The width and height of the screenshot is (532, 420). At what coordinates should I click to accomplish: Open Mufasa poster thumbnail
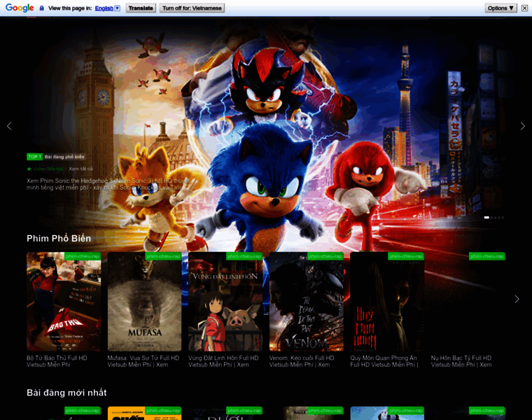tap(144, 302)
